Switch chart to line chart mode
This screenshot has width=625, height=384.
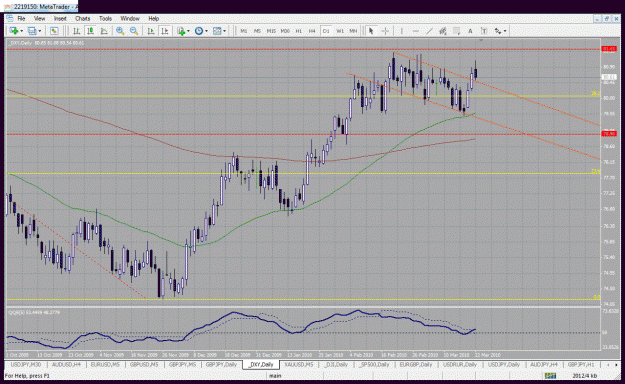pyautogui.click(x=104, y=31)
